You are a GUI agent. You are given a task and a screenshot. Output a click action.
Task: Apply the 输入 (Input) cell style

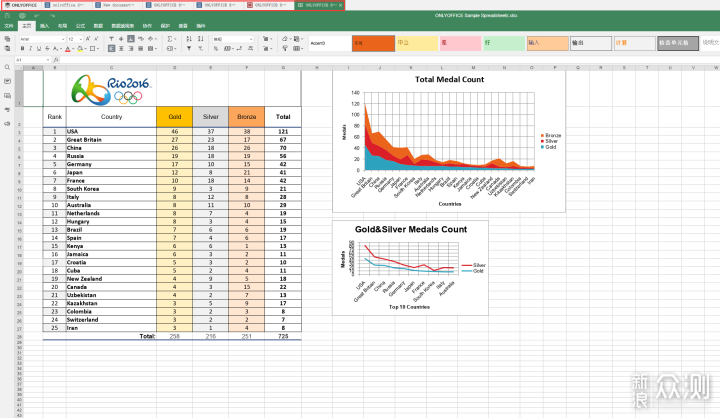click(x=547, y=43)
